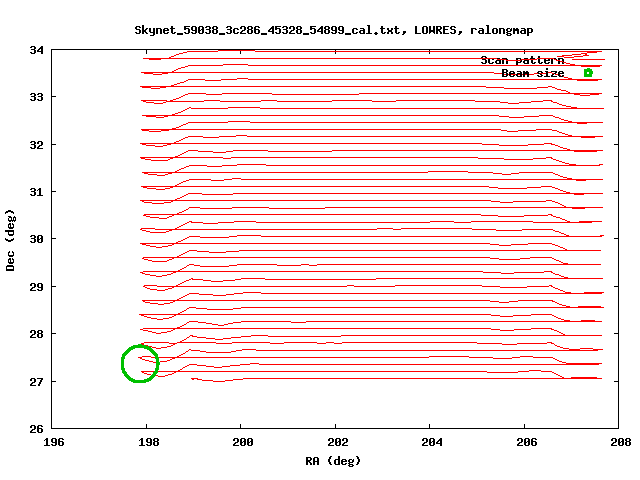Click the Dec axis tick label 33
The width and height of the screenshot is (640, 480).
tap(36, 97)
